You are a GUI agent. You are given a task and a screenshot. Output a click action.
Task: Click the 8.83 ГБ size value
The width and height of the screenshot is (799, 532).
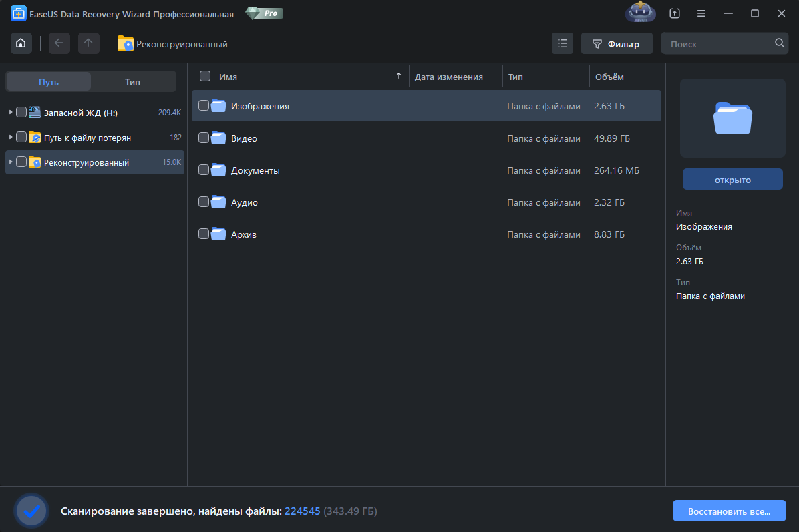pos(609,235)
